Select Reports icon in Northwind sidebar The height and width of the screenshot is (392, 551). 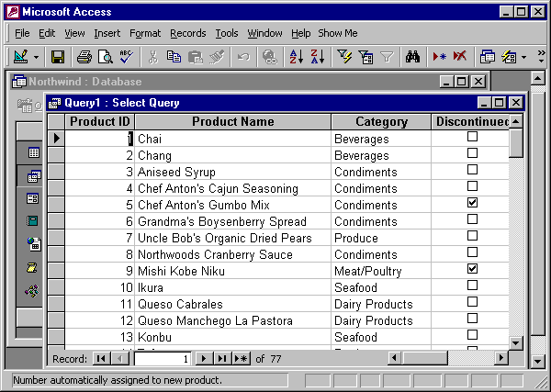click(32, 221)
